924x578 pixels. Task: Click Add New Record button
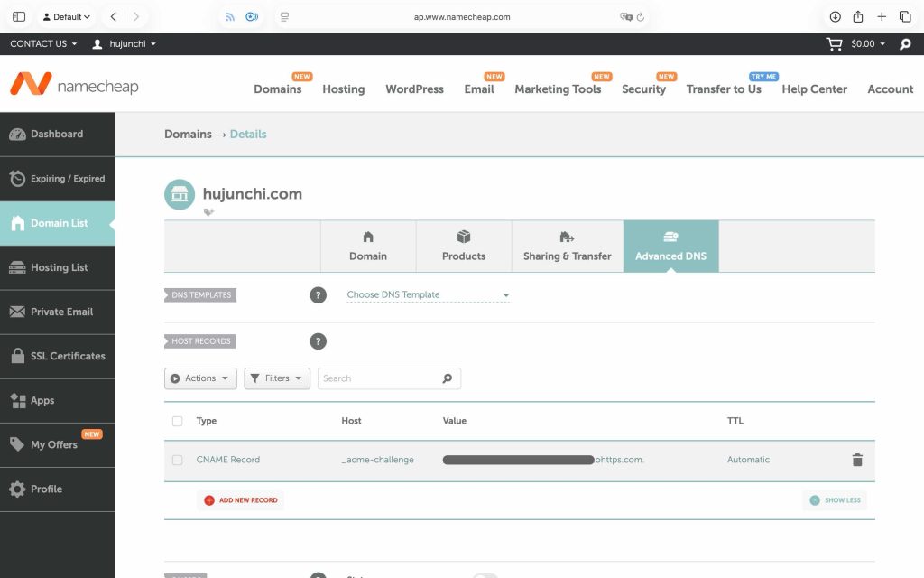(x=241, y=500)
